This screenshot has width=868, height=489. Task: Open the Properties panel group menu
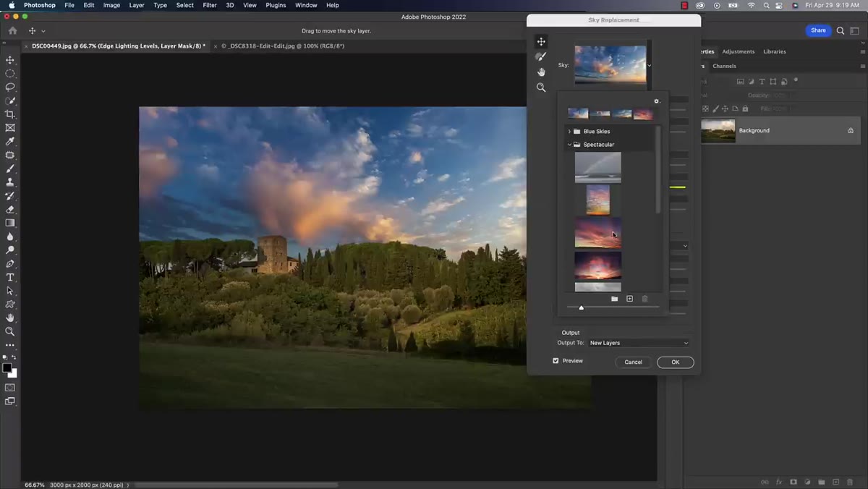(862, 51)
